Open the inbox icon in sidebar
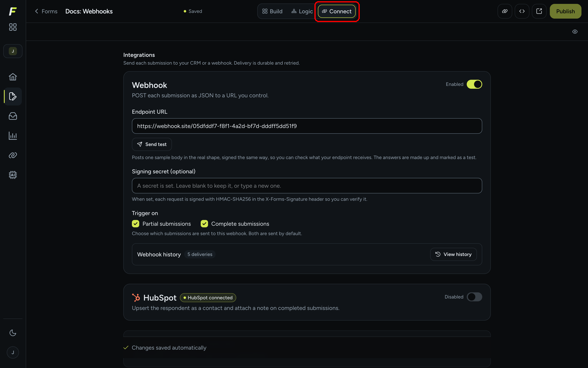The height and width of the screenshot is (368, 588). coord(13,116)
